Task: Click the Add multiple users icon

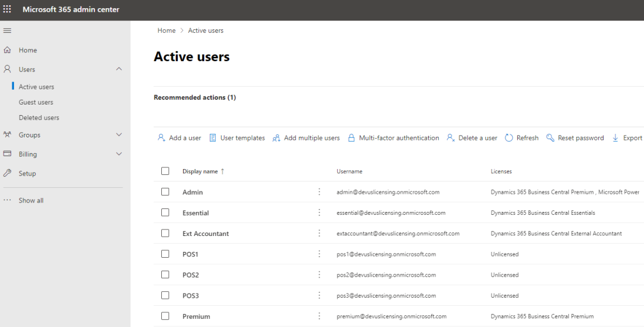Action: (x=276, y=138)
